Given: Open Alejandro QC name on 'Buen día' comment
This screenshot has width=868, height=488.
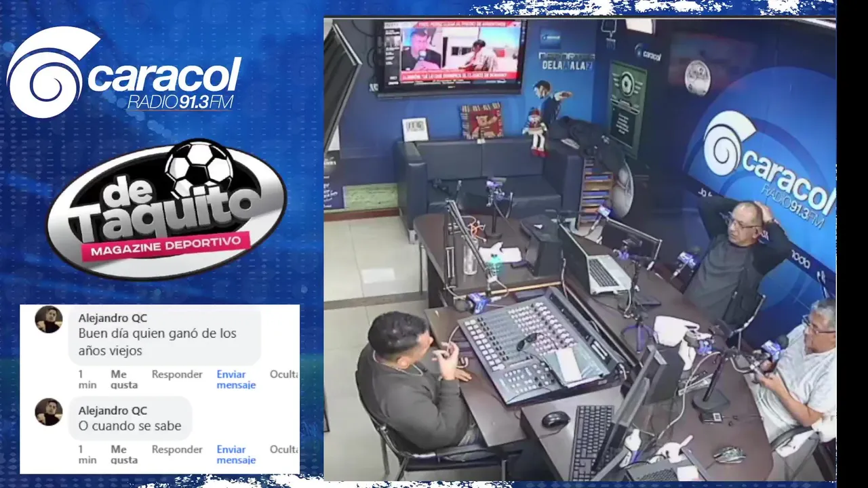Looking at the screenshot, I should tap(113, 318).
